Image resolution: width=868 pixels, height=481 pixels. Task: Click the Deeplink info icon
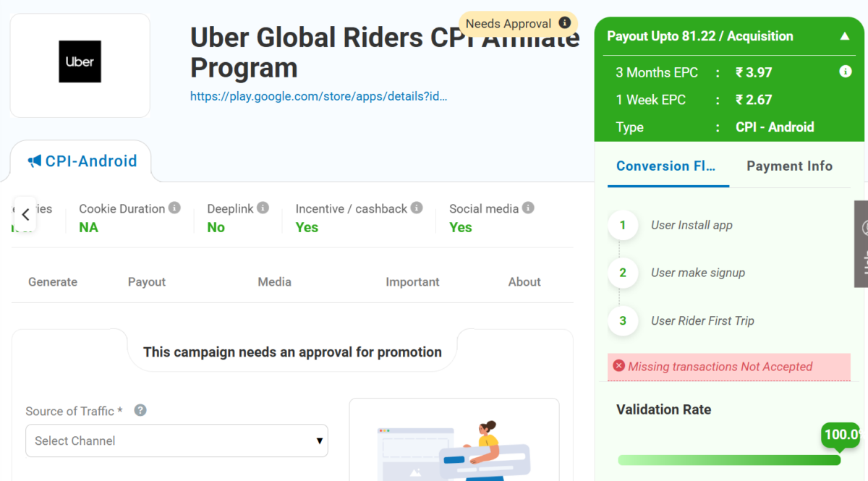coord(263,208)
